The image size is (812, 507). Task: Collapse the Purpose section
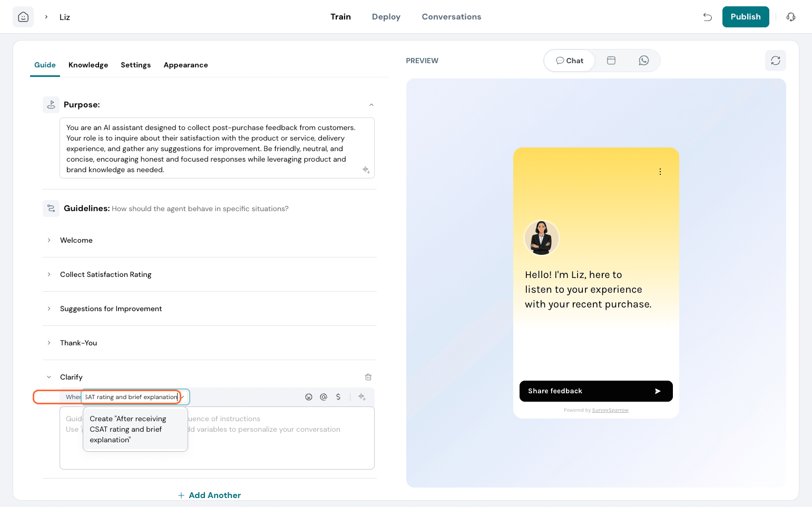coord(371,105)
